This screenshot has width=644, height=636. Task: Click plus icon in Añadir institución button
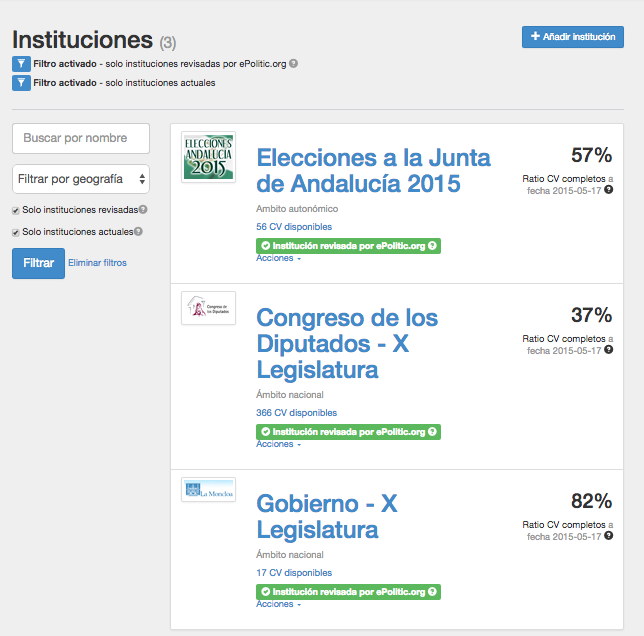point(535,36)
